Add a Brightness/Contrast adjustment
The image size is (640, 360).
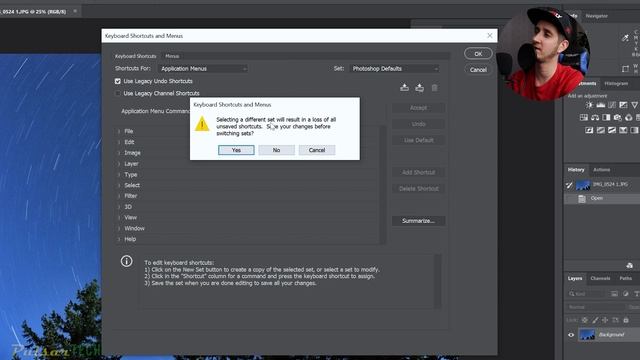589,105
